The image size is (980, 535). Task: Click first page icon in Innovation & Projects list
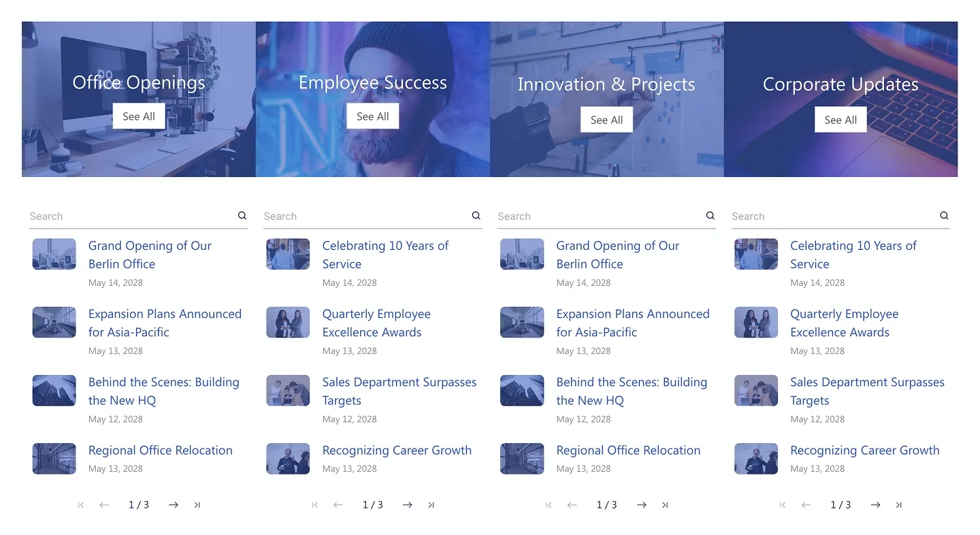pos(549,505)
